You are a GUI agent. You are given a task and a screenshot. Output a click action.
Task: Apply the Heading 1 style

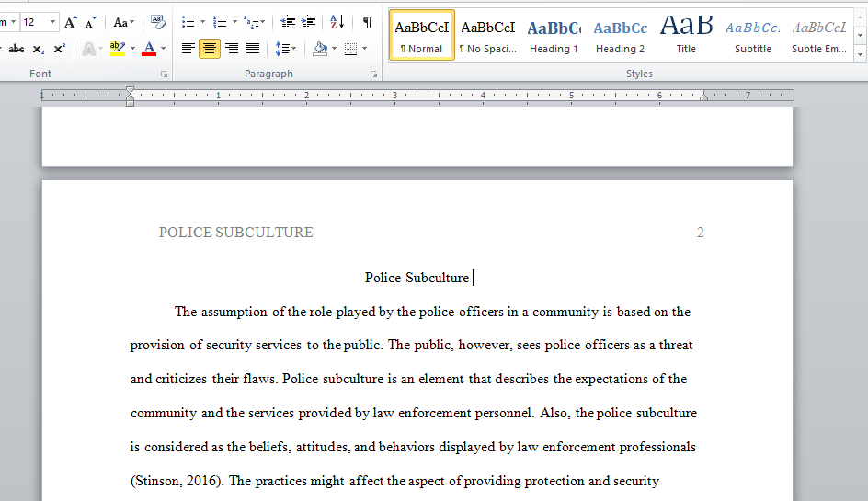(x=554, y=35)
